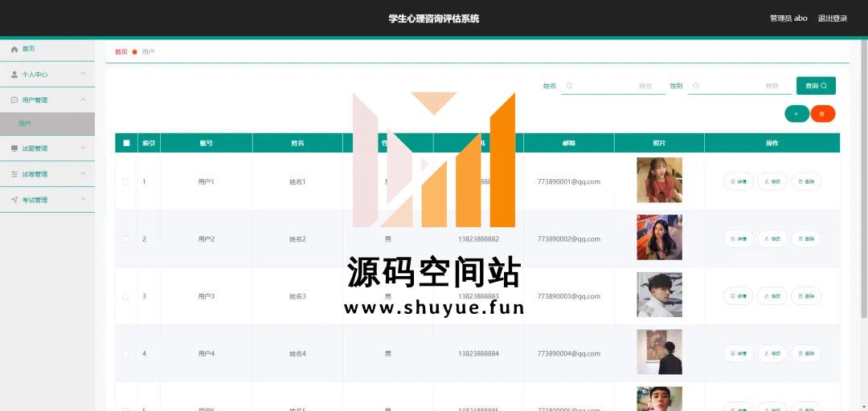Click the 用户管理 chat-bubble icon
Viewport: 868px width, 411px height.
pyautogui.click(x=15, y=100)
